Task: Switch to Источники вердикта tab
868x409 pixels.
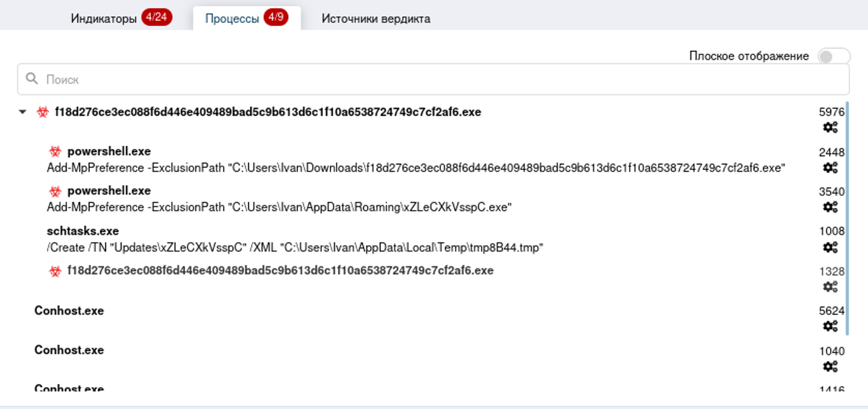Action: click(x=376, y=19)
